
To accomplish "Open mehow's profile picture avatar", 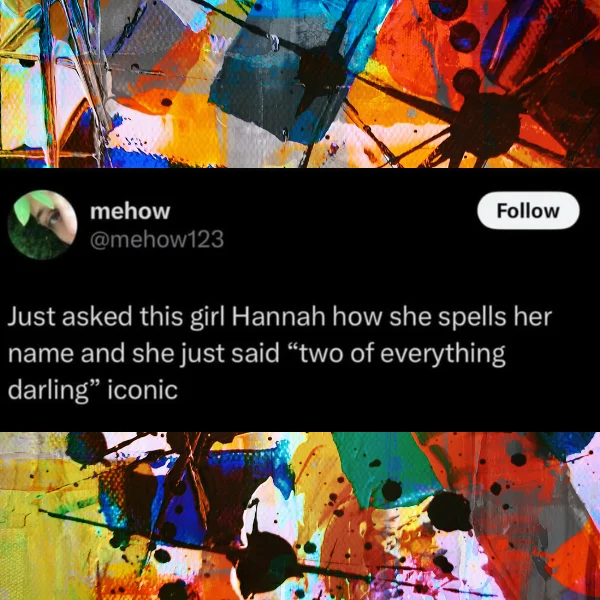I will [x=42, y=225].
